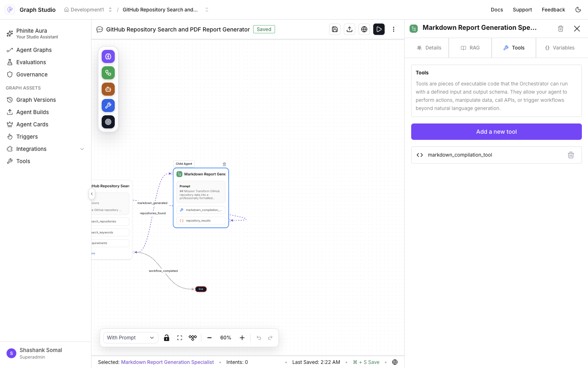
Task: Click the markdown_compilation_ tool row in node
Action: (x=201, y=210)
